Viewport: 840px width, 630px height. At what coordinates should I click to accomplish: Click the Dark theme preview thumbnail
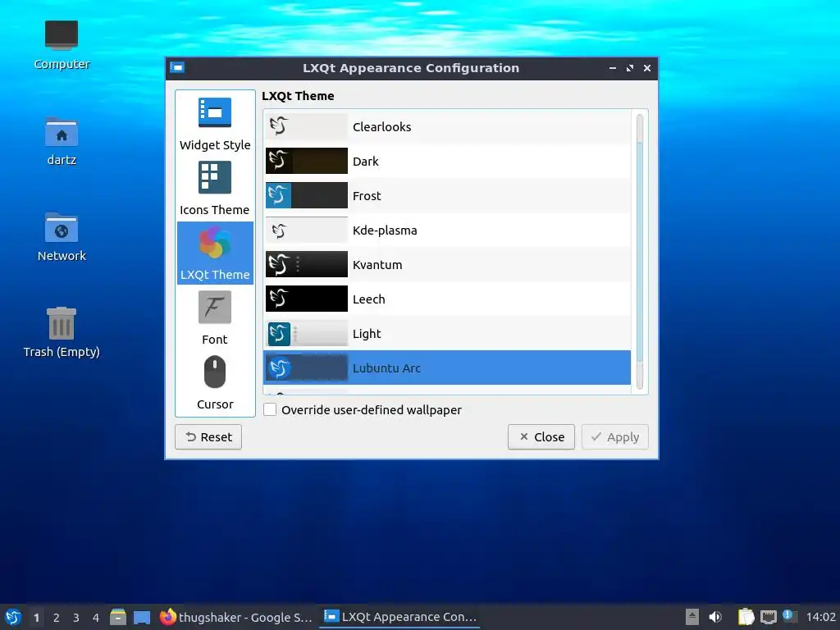point(307,161)
